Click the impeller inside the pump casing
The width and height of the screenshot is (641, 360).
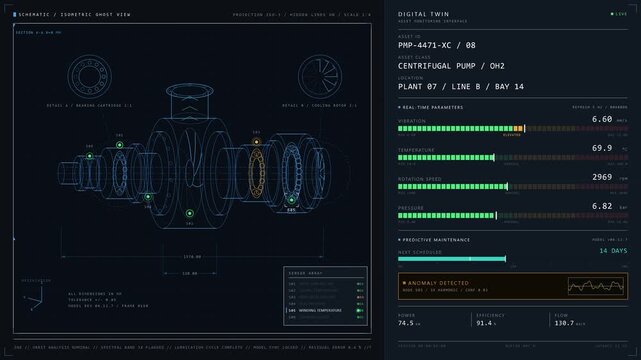(x=193, y=158)
